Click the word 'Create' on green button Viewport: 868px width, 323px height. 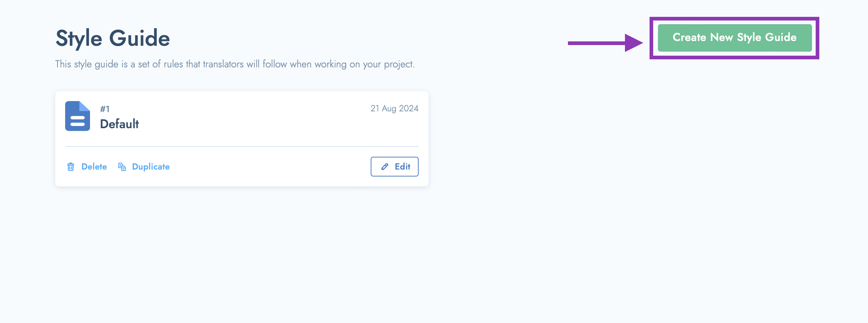click(689, 37)
